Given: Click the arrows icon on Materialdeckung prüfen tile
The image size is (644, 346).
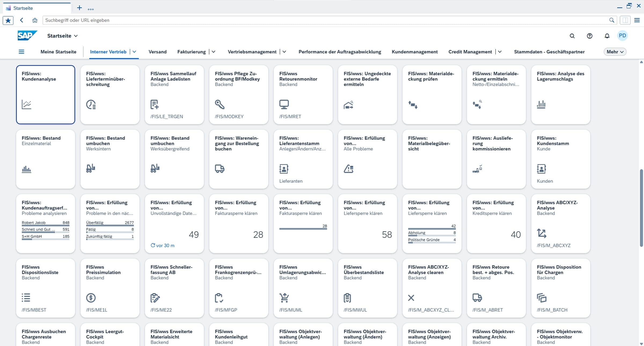Looking at the screenshot, I should pyautogui.click(x=413, y=105).
